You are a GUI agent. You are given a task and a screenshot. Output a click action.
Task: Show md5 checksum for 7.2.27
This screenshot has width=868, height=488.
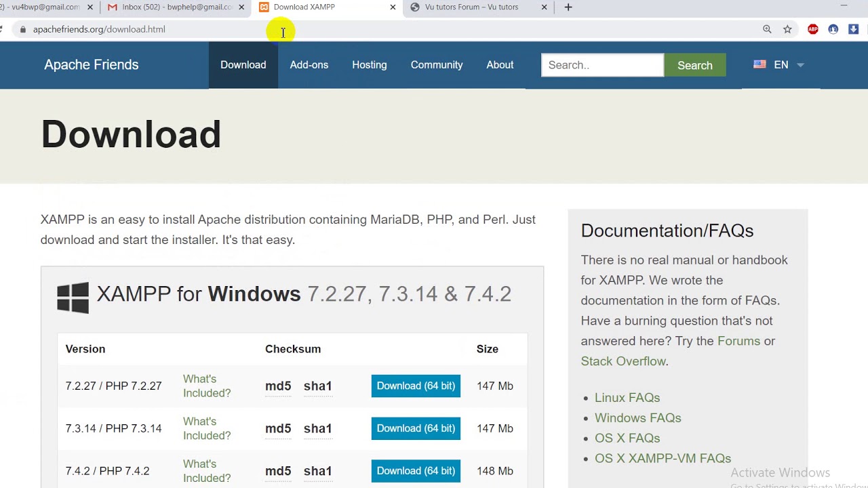tap(278, 386)
